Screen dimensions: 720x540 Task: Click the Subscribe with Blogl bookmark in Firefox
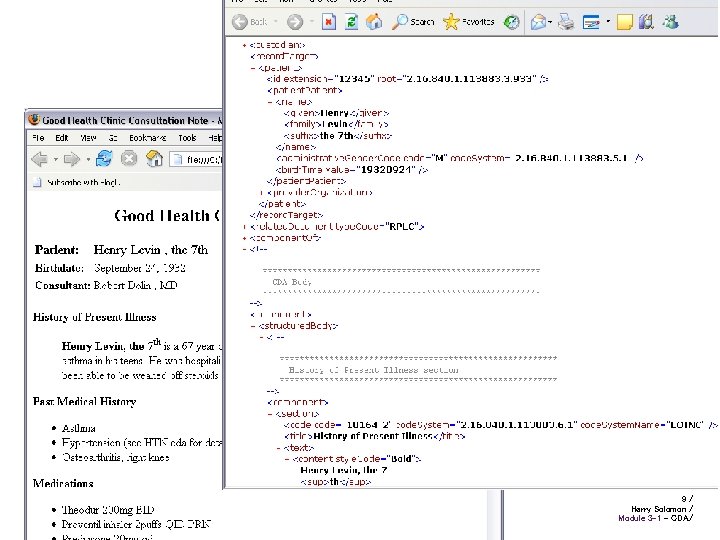pyautogui.click(x=77, y=182)
